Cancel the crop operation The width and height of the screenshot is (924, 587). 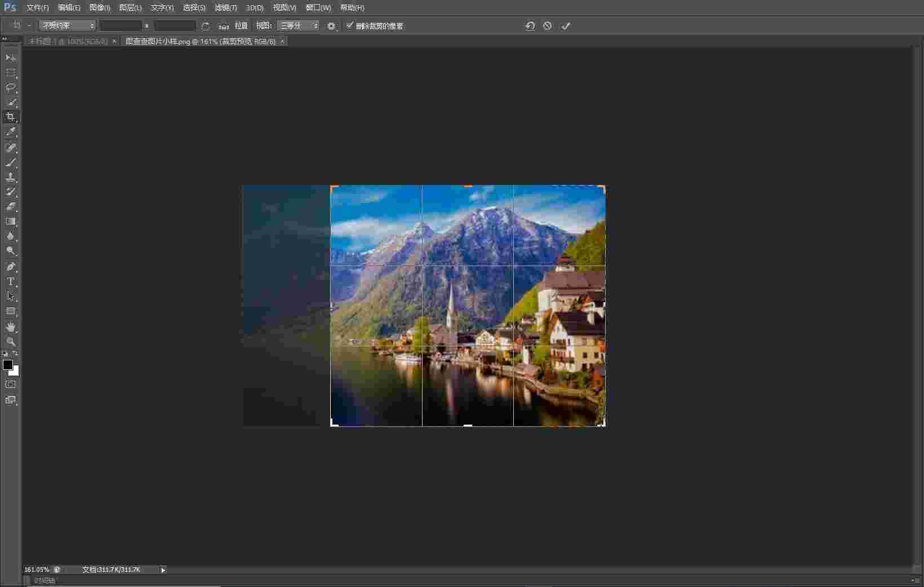coord(547,25)
